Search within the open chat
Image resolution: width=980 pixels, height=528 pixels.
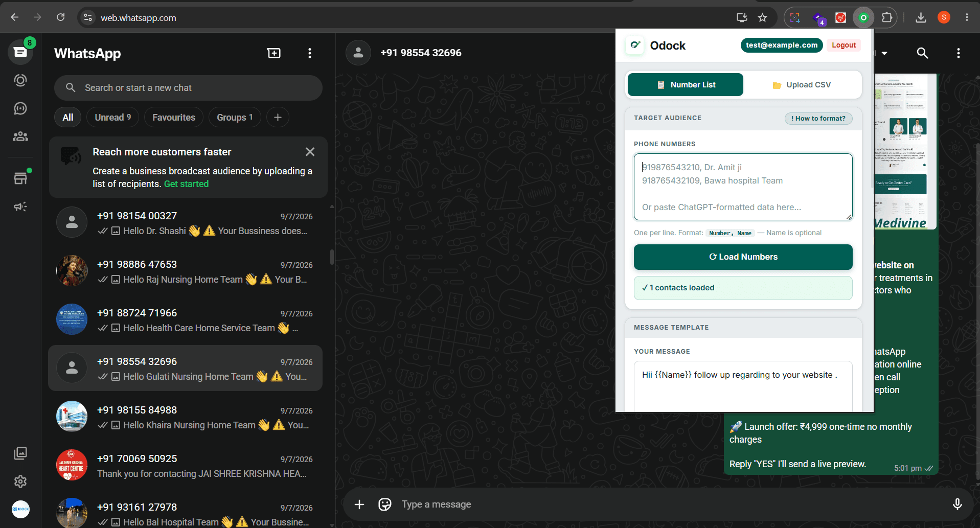coord(922,53)
